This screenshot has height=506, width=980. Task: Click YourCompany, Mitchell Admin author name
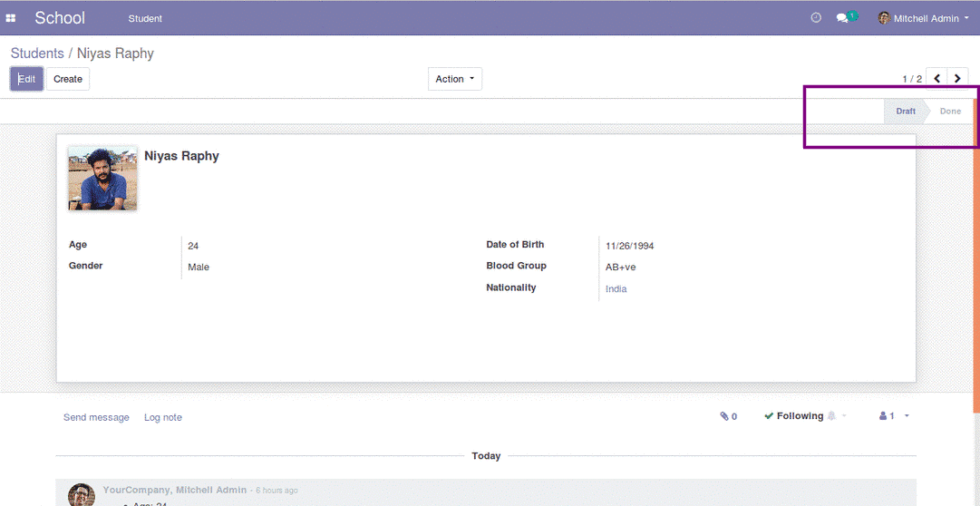pyautogui.click(x=175, y=490)
